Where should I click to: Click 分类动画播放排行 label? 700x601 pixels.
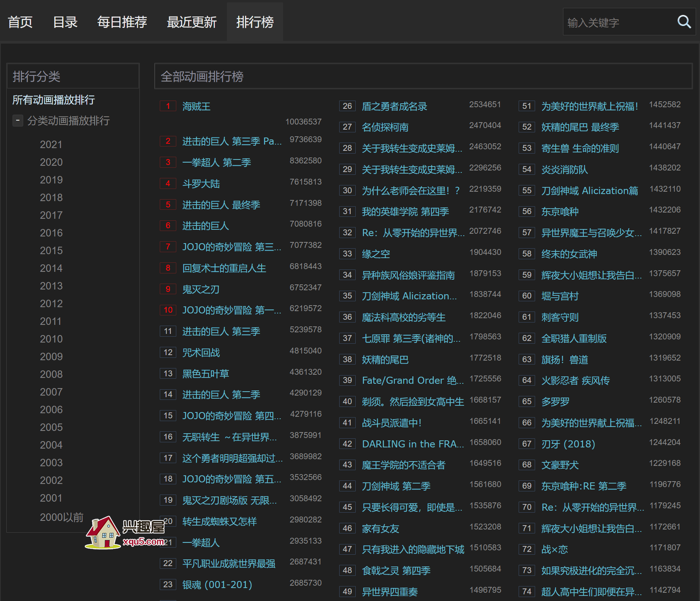click(x=68, y=121)
